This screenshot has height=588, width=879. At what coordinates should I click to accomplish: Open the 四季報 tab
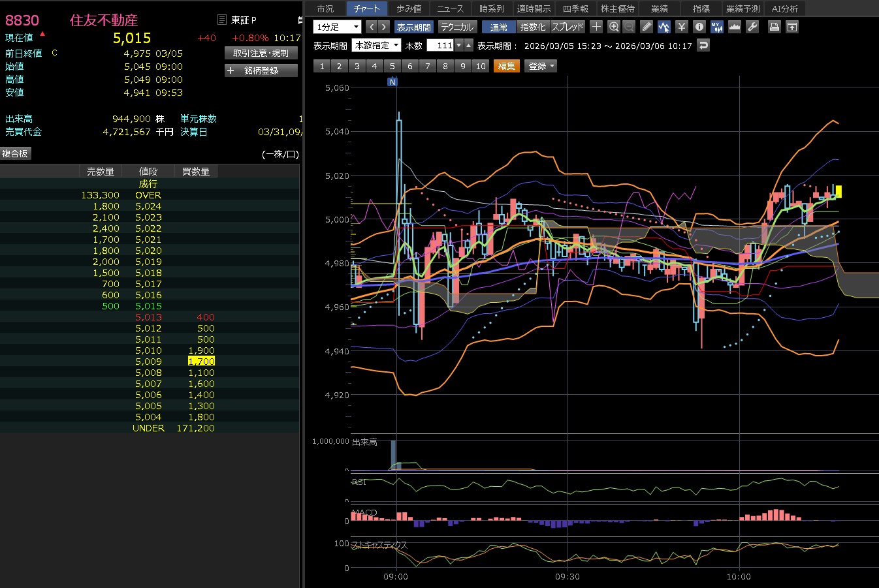[575, 8]
